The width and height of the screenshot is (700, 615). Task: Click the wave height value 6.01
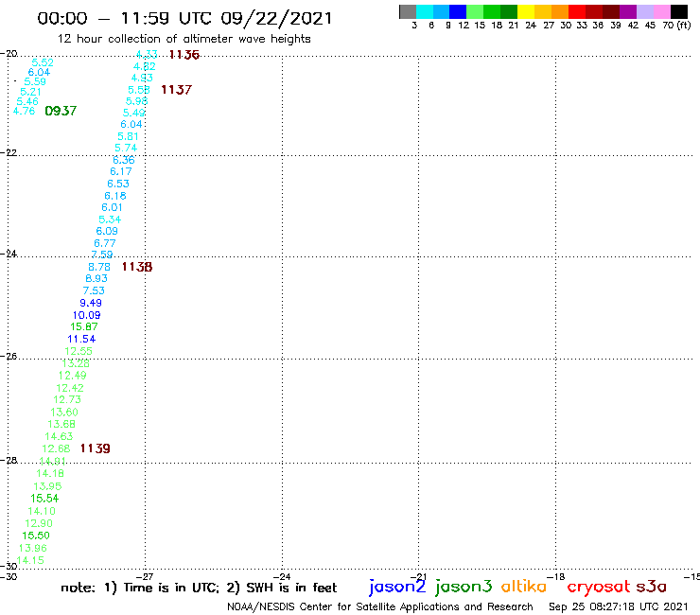112,207
